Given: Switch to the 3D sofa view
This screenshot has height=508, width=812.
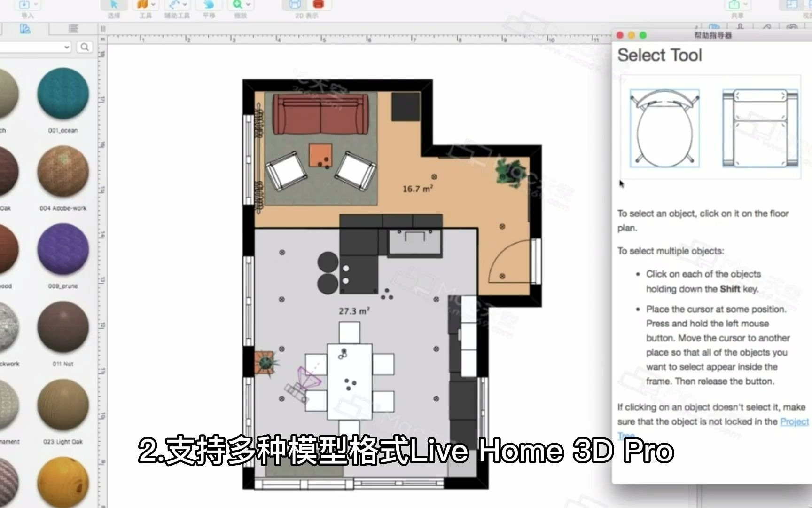Looking at the screenshot, I should point(318,4).
